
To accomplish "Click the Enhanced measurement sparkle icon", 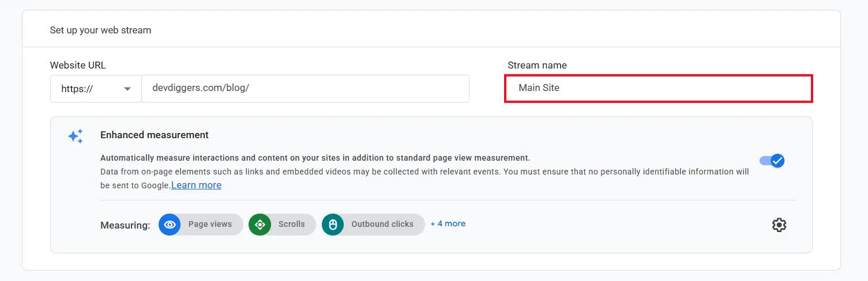I will (x=76, y=136).
